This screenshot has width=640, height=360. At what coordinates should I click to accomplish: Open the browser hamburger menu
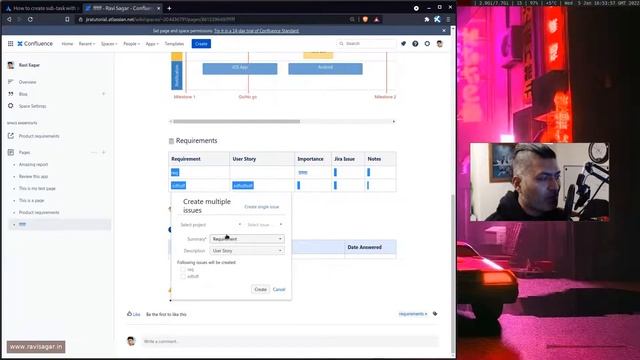coord(448,19)
